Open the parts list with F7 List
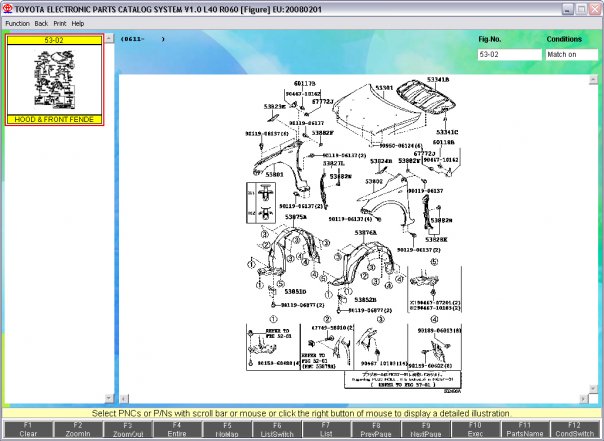604x441 pixels. (x=327, y=430)
